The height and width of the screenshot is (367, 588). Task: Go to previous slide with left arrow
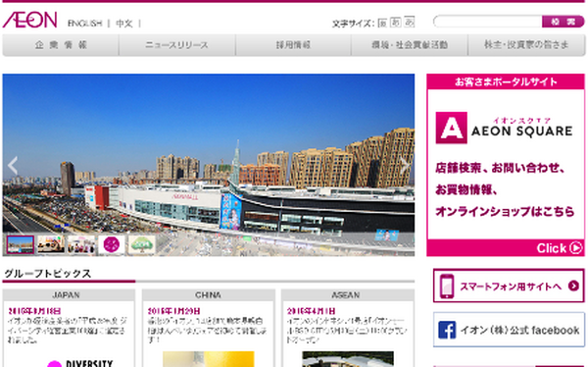[x=13, y=165]
